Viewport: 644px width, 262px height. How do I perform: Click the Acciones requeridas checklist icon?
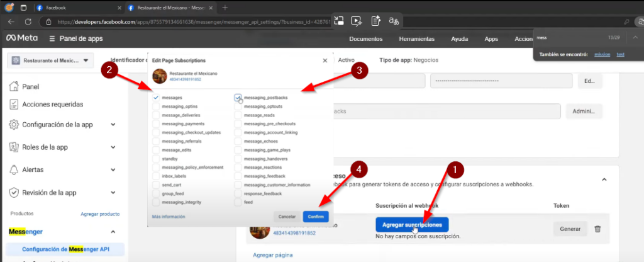pos(14,104)
